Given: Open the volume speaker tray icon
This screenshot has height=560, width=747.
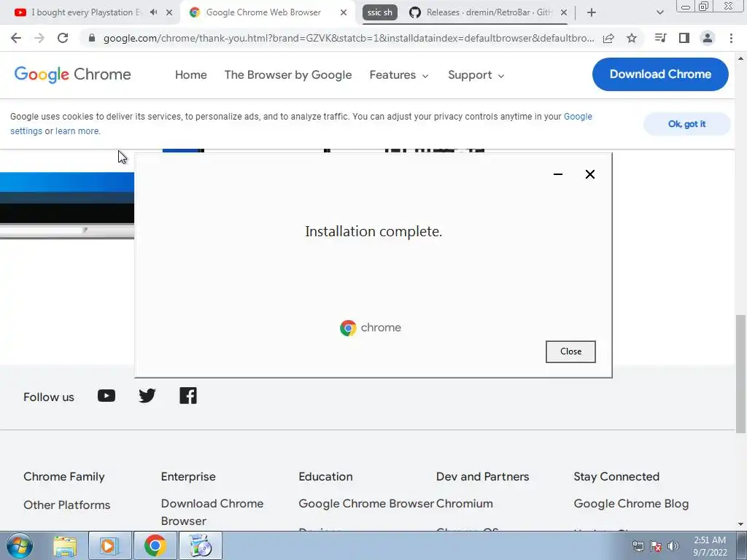Looking at the screenshot, I should coord(673,546).
